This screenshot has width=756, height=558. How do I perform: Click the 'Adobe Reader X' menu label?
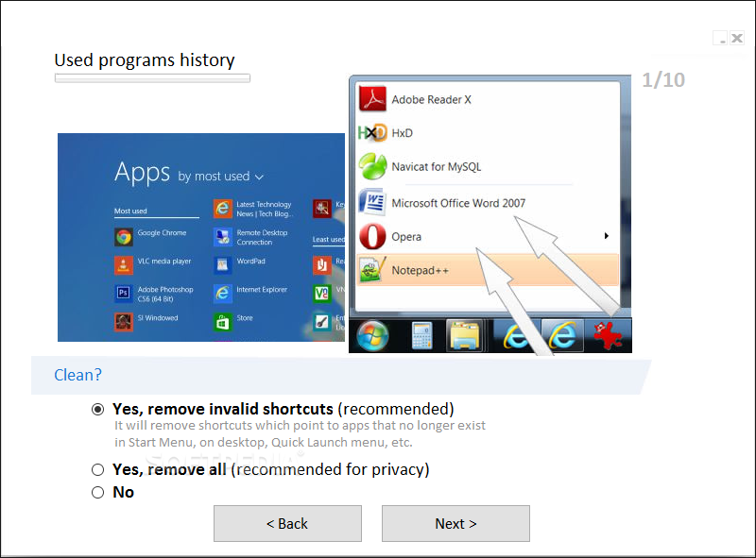[431, 100]
